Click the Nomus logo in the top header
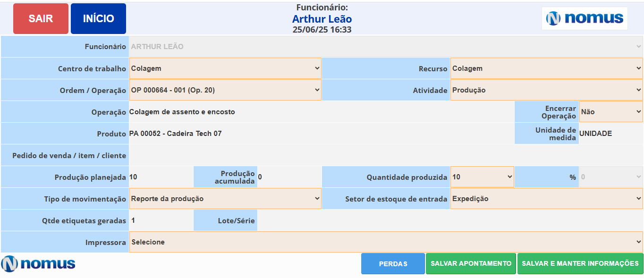 [x=585, y=18]
